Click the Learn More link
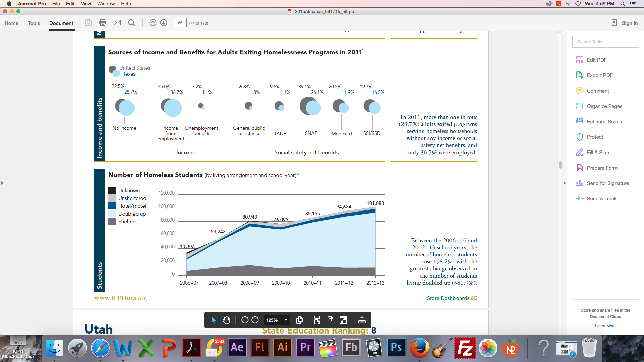Image resolution: width=644 pixels, height=362 pixels. [x=605, y=326]
